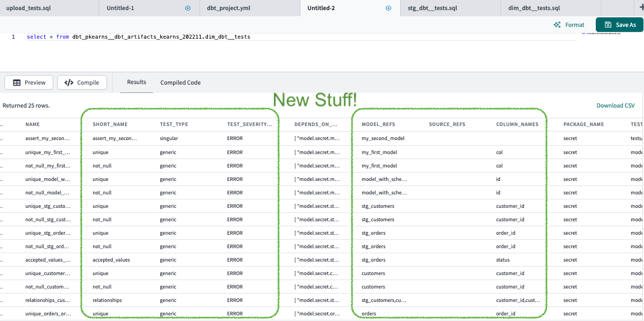Select the 'singular' test type cell
This screenshot has width=644, height=321.
point(169,139)
